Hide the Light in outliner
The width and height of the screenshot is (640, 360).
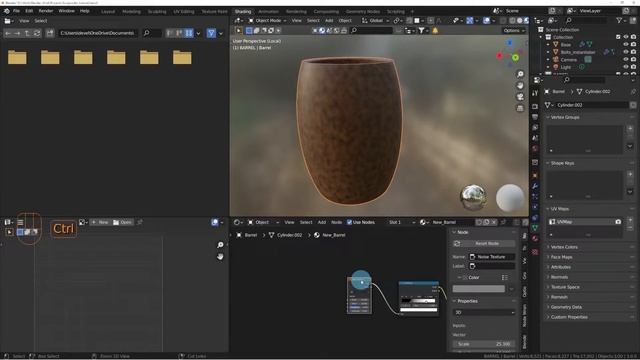click(x=626, y=67)
